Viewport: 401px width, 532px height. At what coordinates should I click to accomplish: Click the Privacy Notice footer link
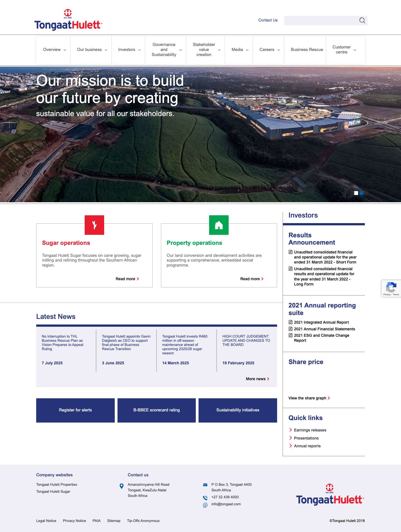tap(74, 521)
